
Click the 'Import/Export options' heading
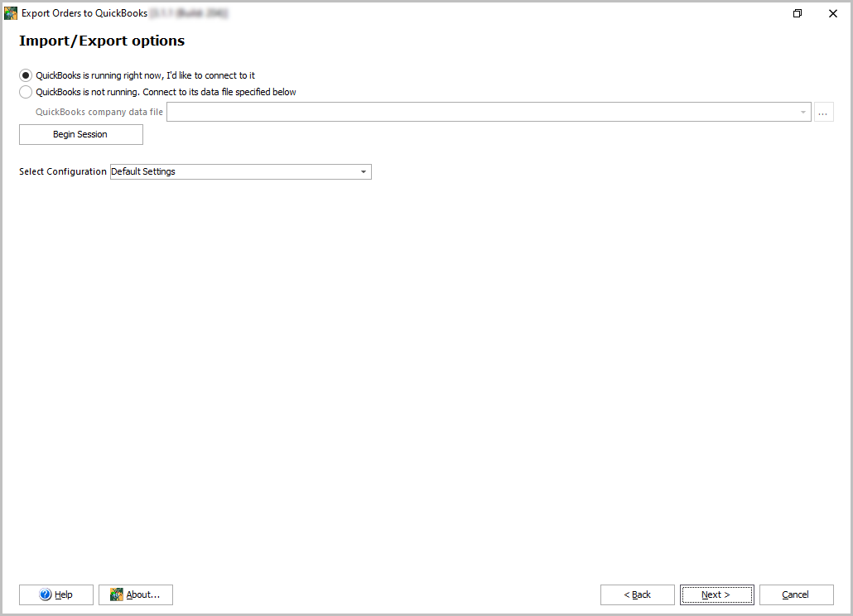click(102, 41)
